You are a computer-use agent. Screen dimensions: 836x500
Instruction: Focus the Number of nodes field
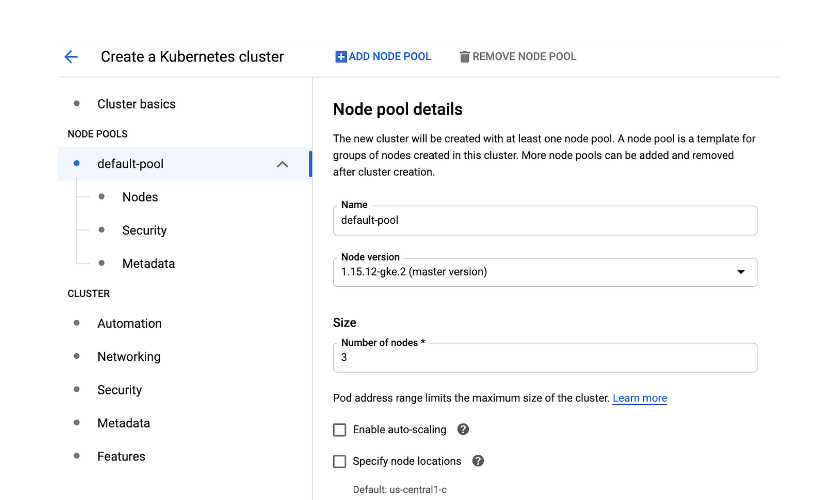(x=545, y=358)
